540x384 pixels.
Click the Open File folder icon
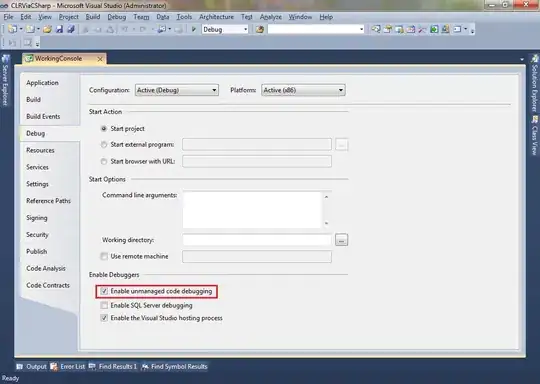click(47, 29)
